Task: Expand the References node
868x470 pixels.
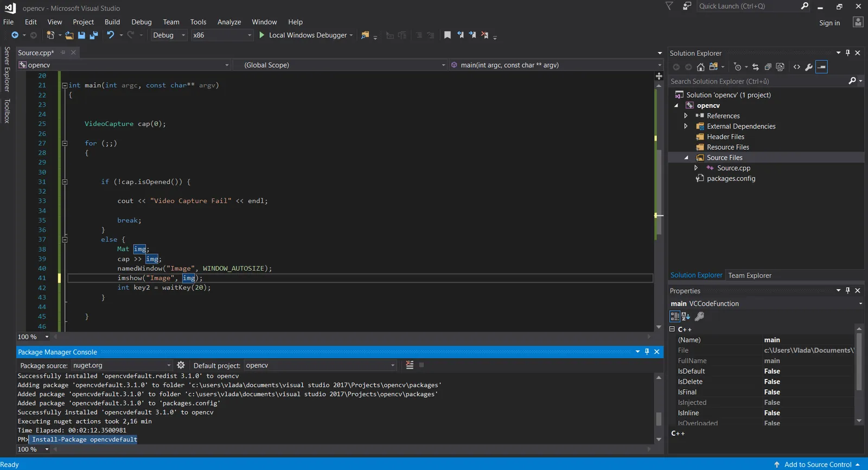Action: pyautogui.click(x=686, y=116)
